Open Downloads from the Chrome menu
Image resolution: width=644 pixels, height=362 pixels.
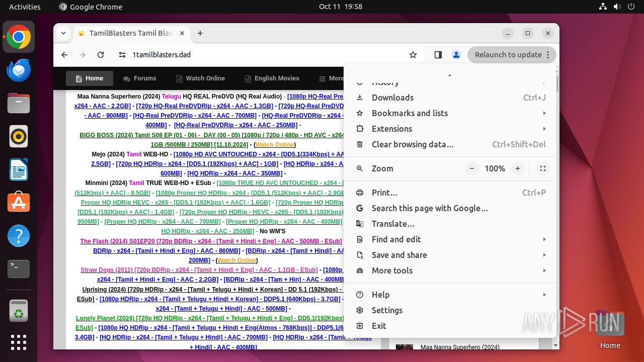pos(451,98)
